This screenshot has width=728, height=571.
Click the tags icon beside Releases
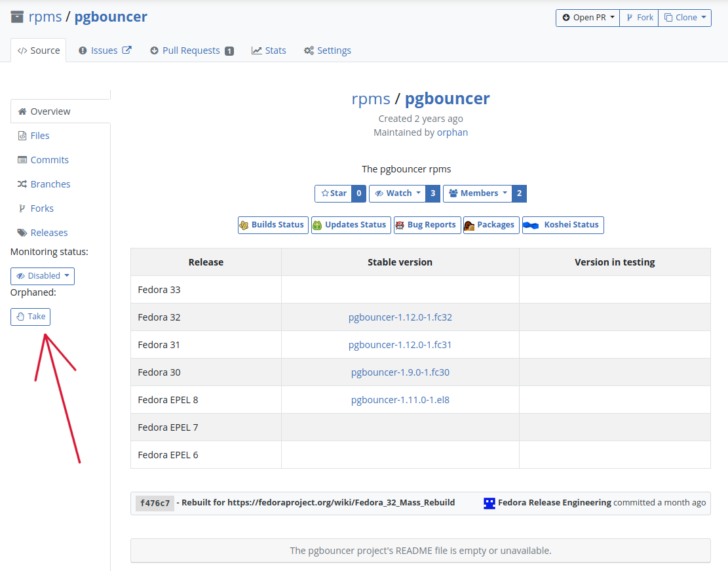point(22,232)
